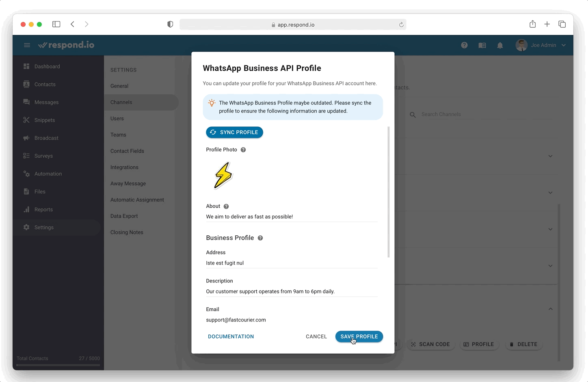Open the documentation book icon in header

(482, 46)
